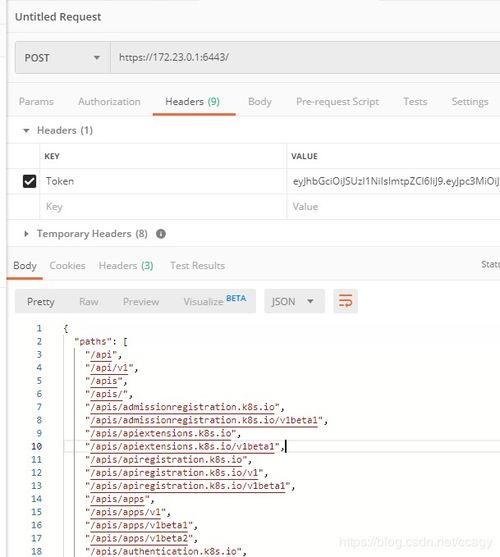Open the POST method dropdown
The height and width of the screenshot is (557, 500).
point(62,58)
